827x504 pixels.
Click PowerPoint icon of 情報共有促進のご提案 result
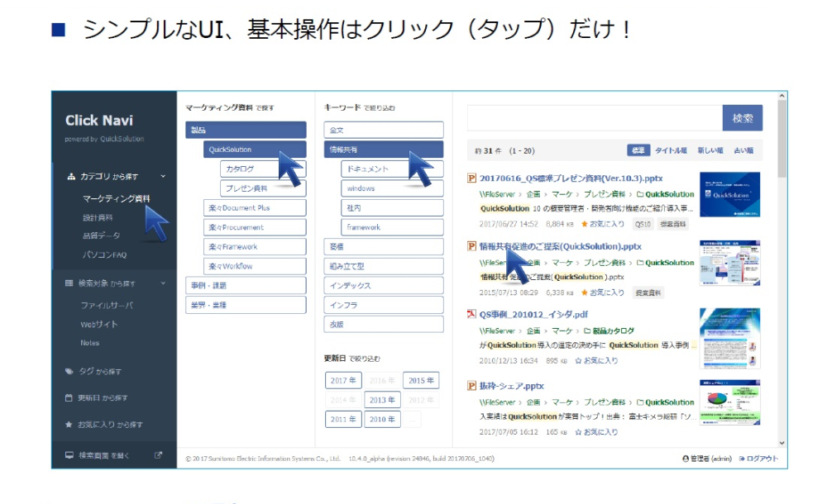tap(471, 246)
